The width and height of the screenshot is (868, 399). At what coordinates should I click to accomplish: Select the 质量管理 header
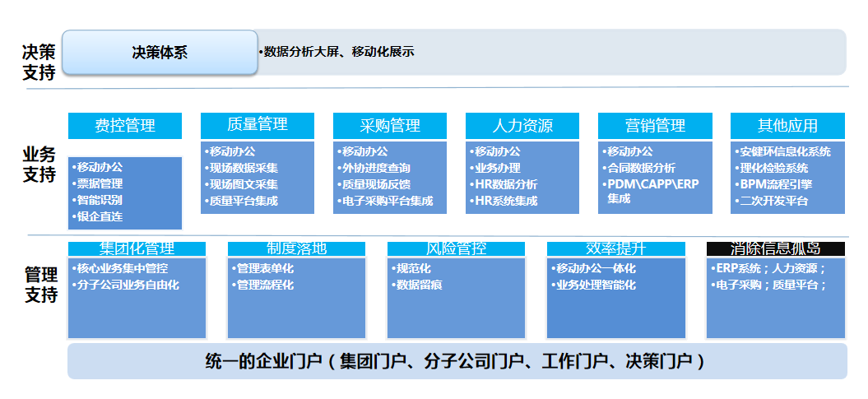[x=258, y=126]
